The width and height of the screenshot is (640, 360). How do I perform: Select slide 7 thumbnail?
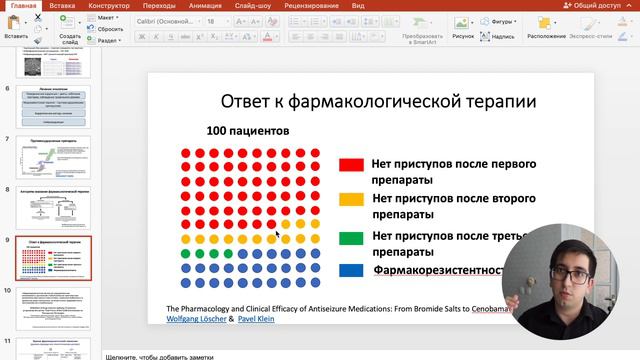[53, 158]
